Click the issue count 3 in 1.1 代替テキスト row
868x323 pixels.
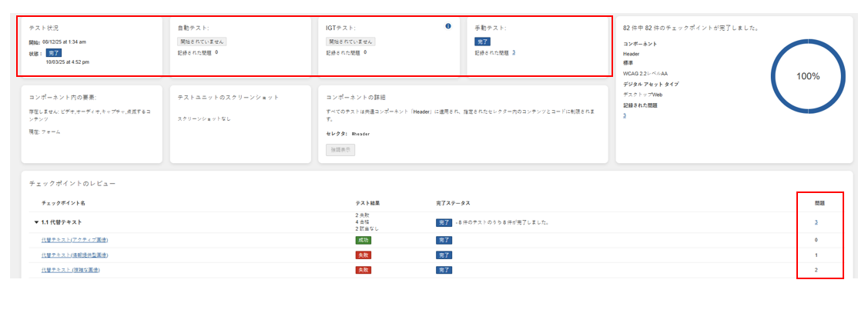816,222
